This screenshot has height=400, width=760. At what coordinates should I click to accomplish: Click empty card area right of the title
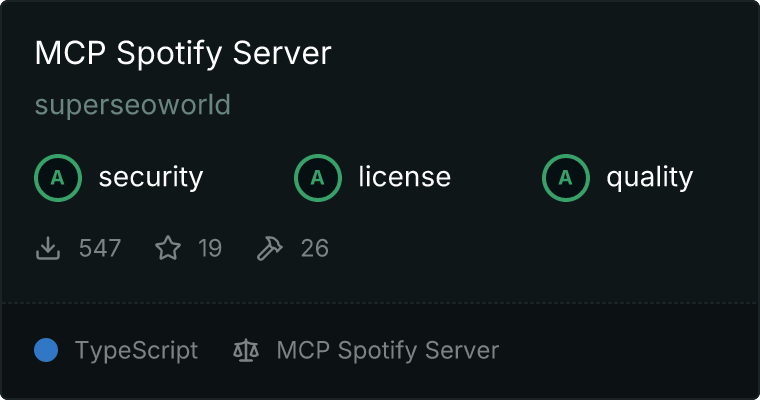(x=550, y=53)
